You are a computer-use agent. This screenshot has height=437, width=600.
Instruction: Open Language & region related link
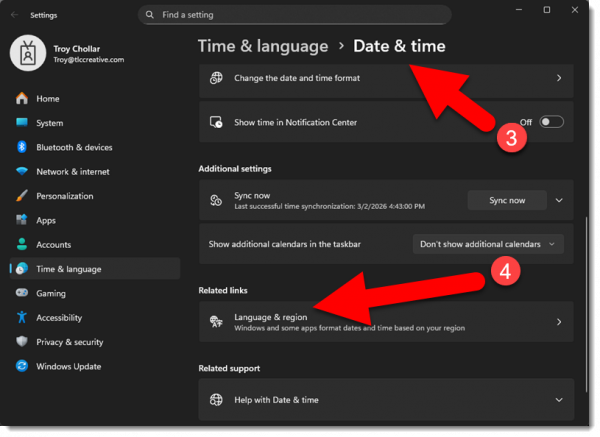click(385, 322)
